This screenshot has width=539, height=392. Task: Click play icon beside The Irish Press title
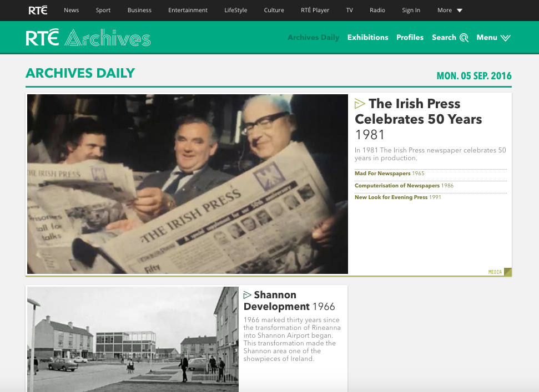click(360, 104)
